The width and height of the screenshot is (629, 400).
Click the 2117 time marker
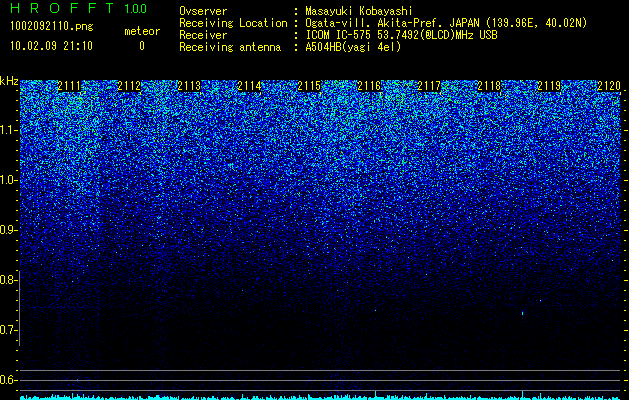click(429, 86)
